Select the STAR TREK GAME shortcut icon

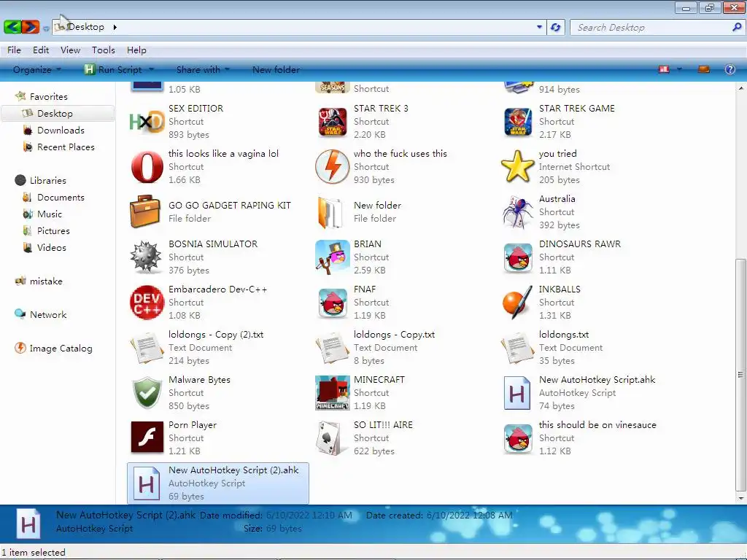click(x=518, y=122)
